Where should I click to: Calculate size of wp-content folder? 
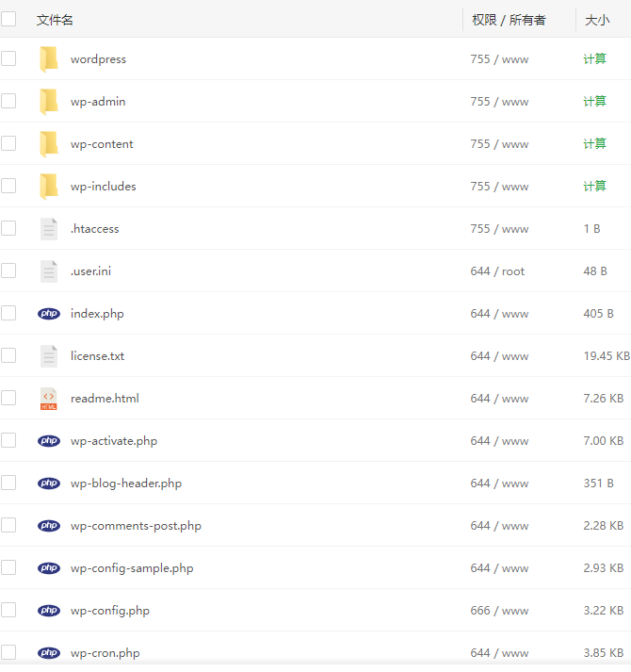(594, 143)
